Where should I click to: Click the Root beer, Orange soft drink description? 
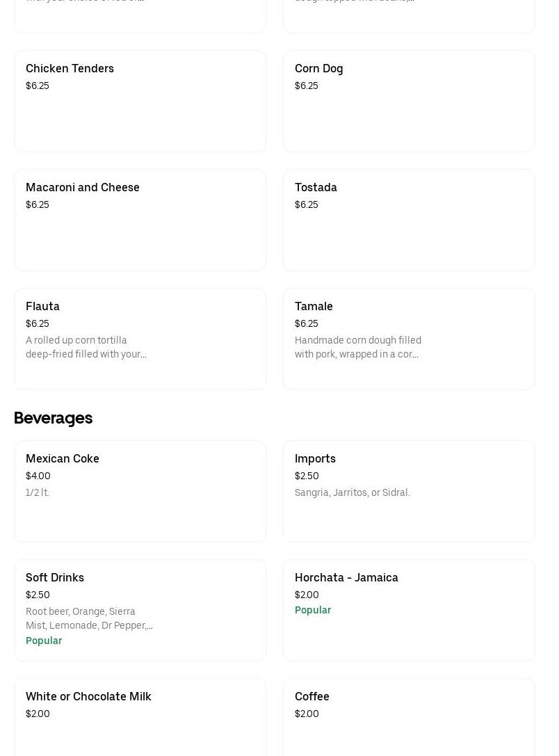89,618
